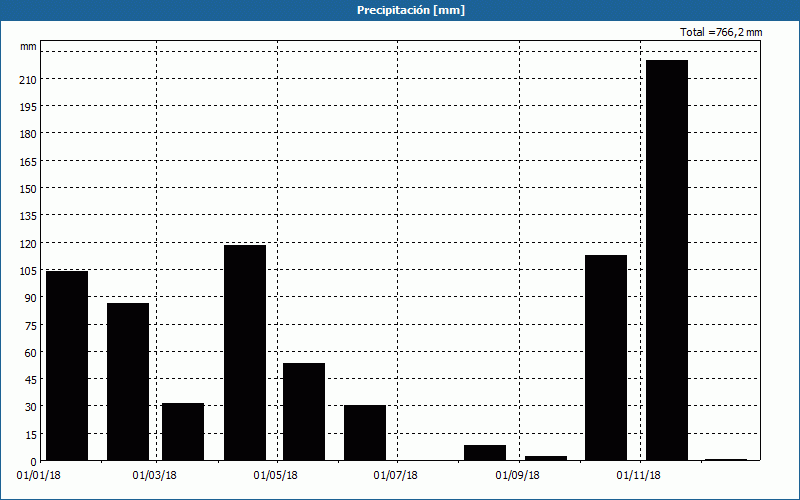Click the April 2018 bar near 120 mm
This screenshot has width=800, height=500.
tap(245, 353)
